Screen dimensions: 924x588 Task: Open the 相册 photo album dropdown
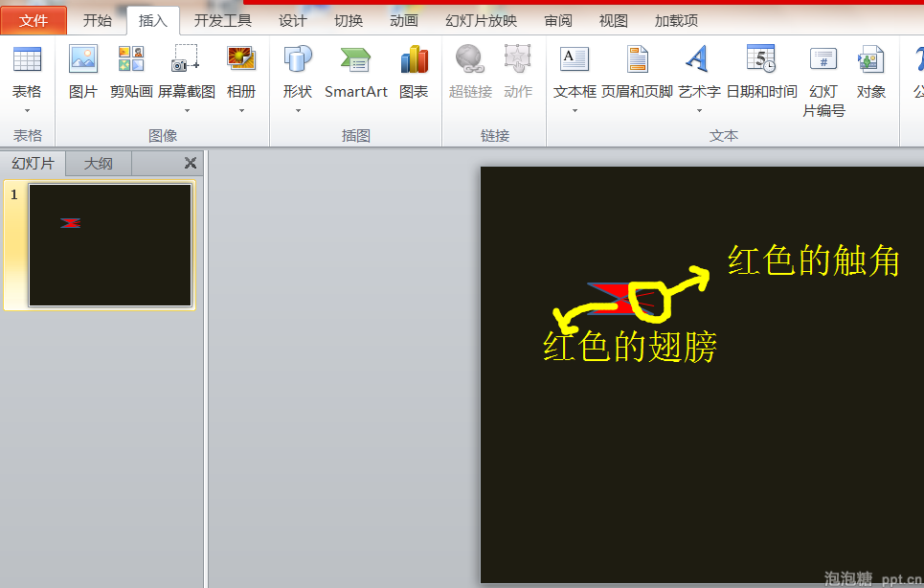[241, 110]
